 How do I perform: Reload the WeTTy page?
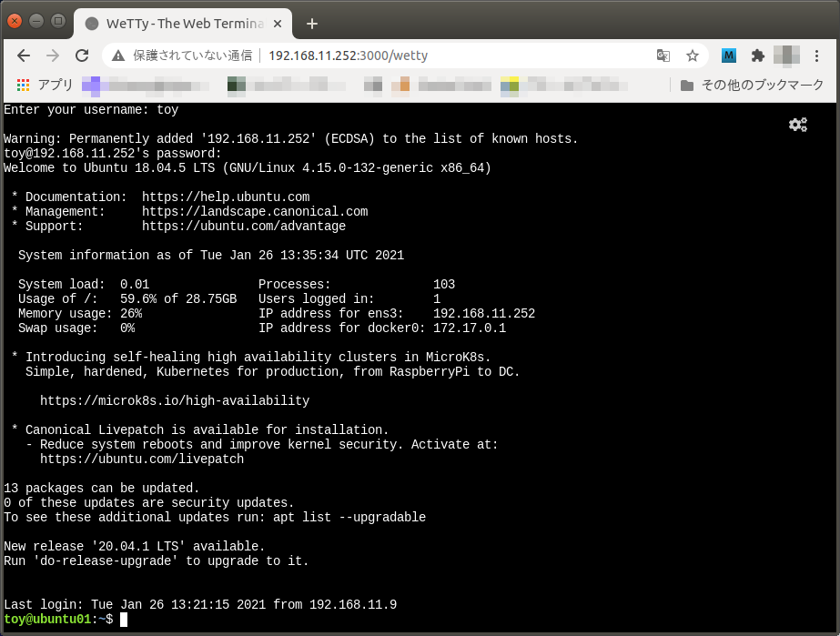pyautogui.click(x=82, y=56)
